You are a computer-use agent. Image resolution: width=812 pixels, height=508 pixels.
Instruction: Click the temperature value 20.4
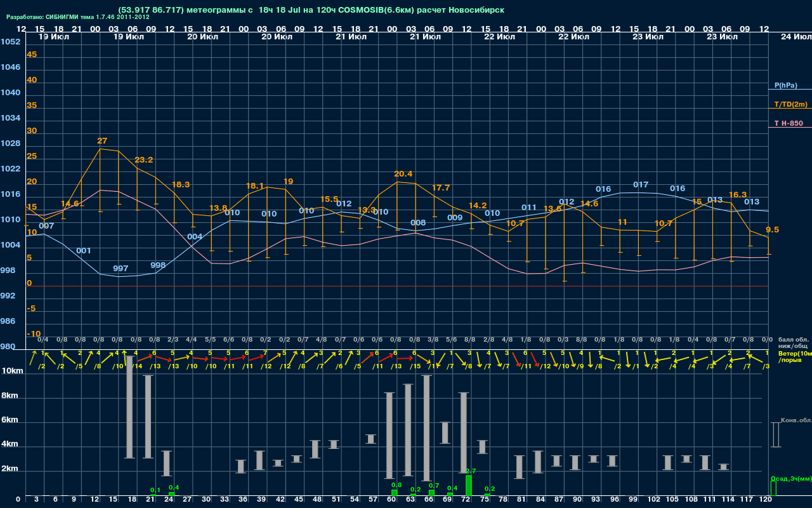pyautogui.click(x=403, y=174)
